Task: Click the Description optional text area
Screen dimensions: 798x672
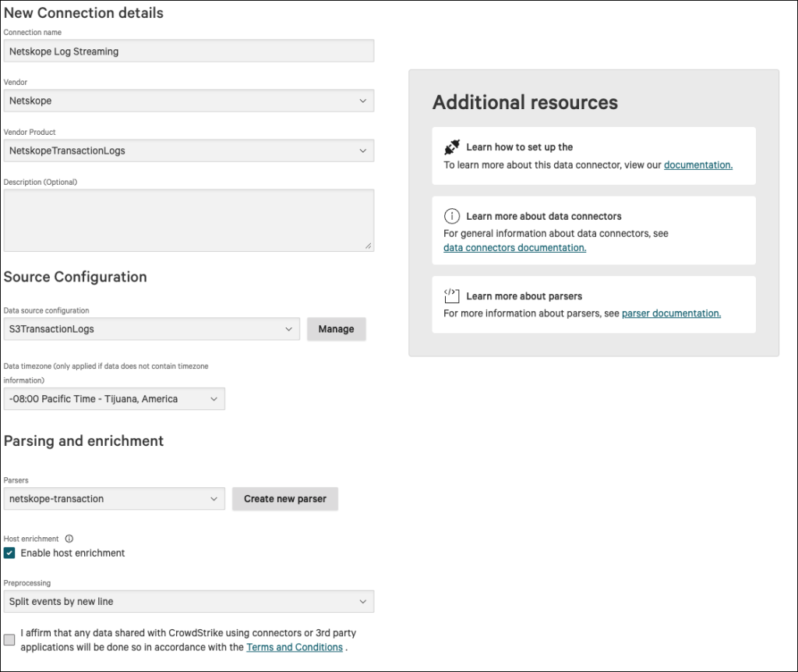Action: pos(189,221)
